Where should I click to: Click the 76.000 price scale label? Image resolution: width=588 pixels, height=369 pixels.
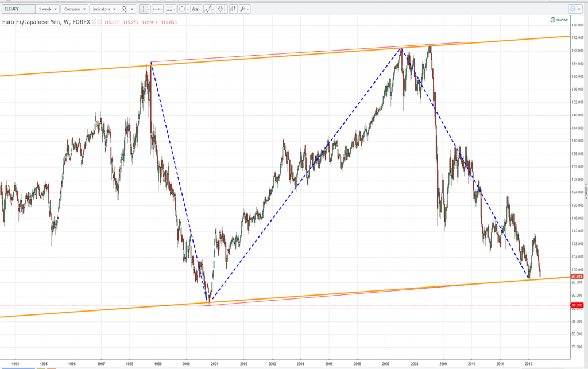tap(578, 347)
